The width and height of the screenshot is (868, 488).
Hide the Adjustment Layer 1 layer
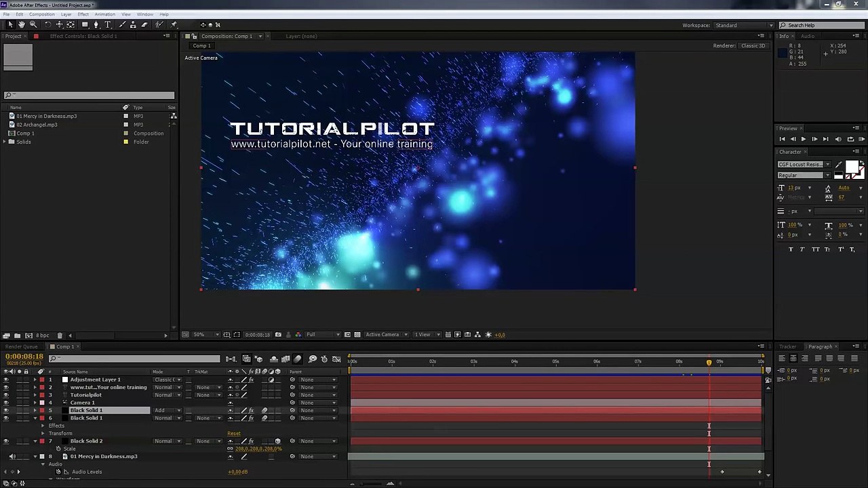point(6,380)
